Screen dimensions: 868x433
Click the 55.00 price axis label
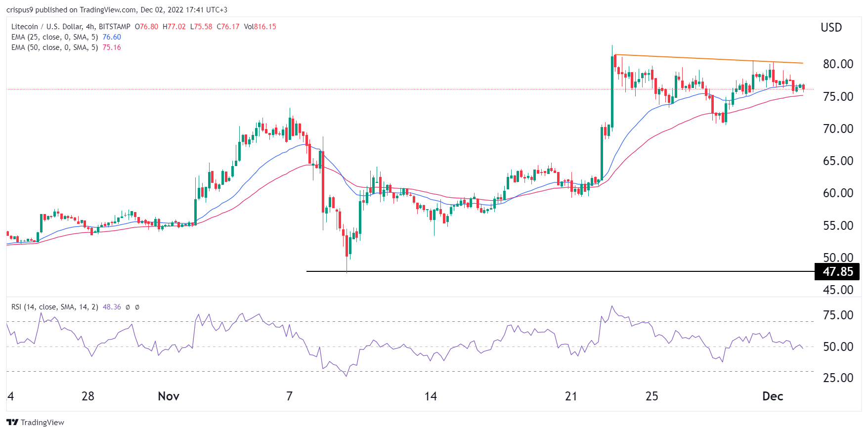coord(838,225)
